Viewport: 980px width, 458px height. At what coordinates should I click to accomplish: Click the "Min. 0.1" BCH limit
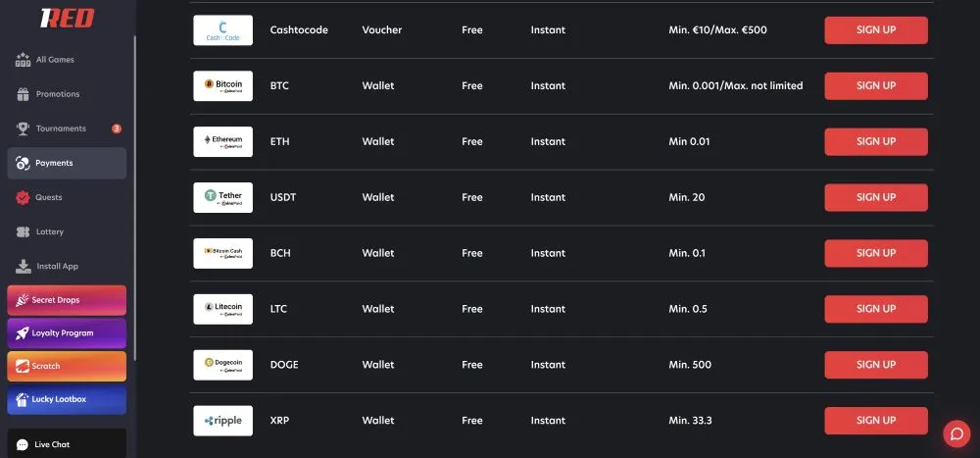(x=686, y=253)
